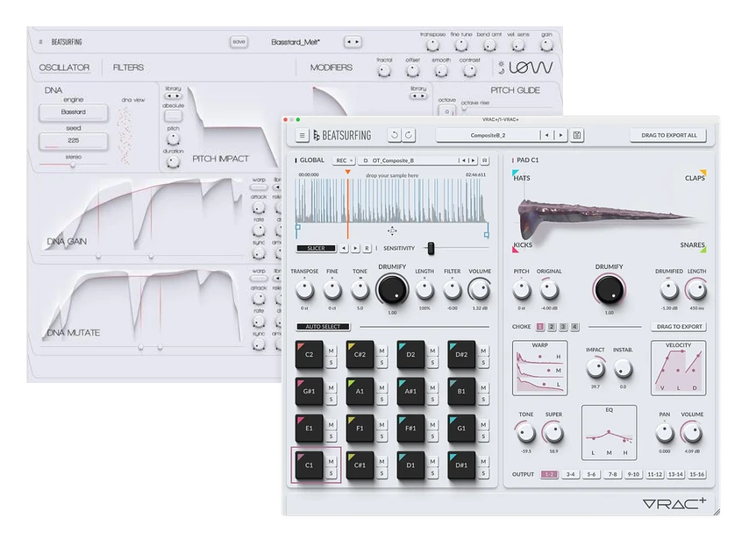This screenshot has width=756, height=553.
Task: Click the slicer R reset button
Action: click(x=367, y=248)
